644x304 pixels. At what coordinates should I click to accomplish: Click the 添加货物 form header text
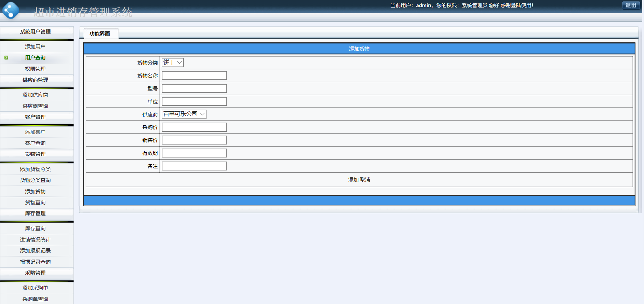pyautogui.click(x=359, y=49)
